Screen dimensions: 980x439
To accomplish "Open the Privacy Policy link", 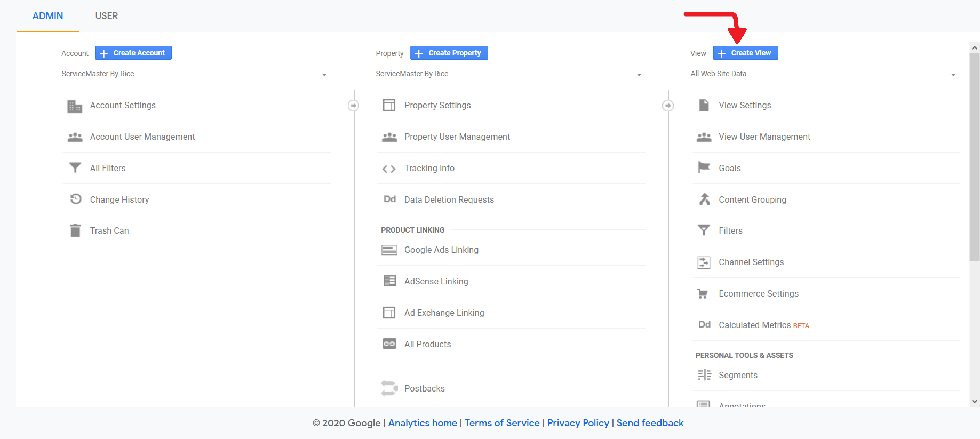I will (x=578, y=423).
